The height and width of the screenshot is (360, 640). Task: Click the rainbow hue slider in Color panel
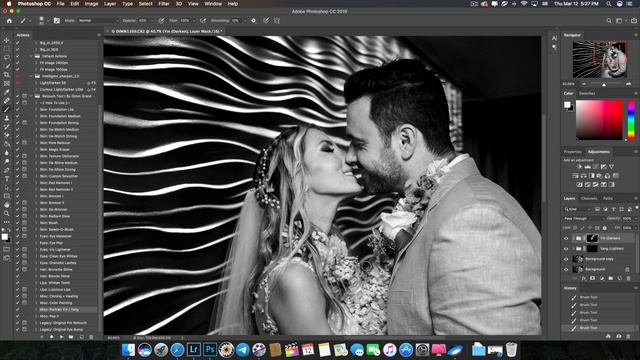coord(631,120)
